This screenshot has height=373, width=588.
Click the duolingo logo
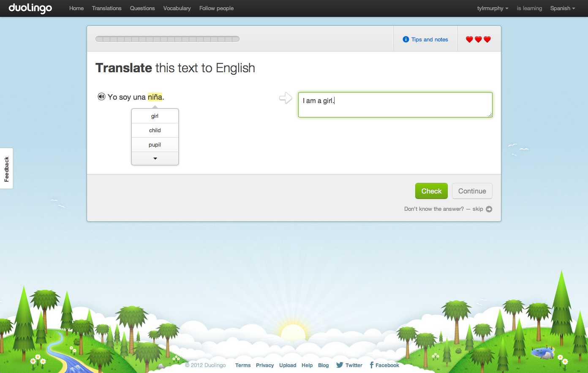coord(30,8)
